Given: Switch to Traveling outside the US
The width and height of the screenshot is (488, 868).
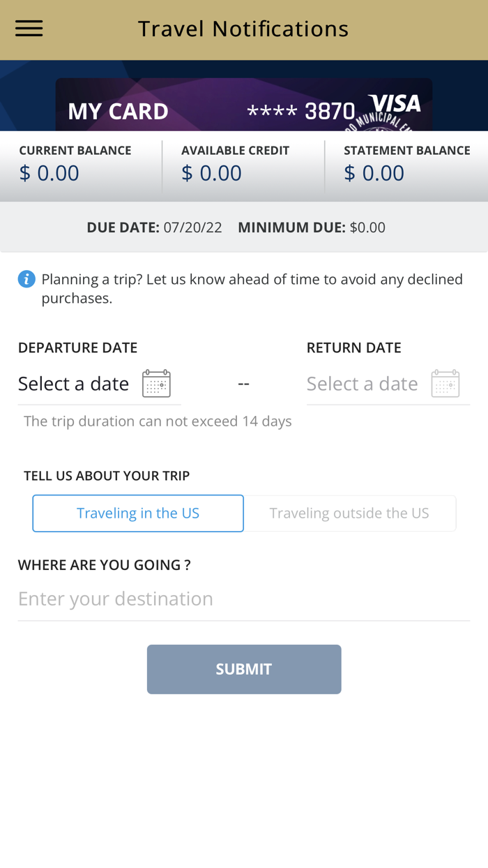Looking at the screenshot, I should (350, 513).
